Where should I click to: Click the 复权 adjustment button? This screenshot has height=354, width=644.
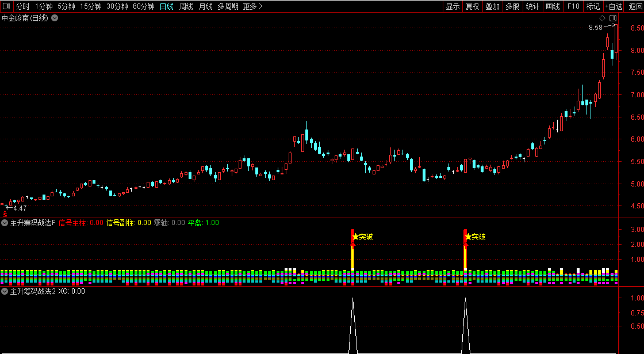click(472, 6)
